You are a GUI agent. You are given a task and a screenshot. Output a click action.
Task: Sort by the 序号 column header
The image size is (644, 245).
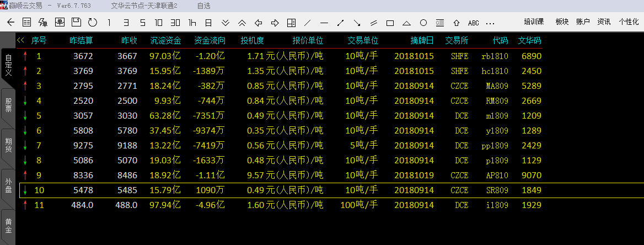click(39, 41)
